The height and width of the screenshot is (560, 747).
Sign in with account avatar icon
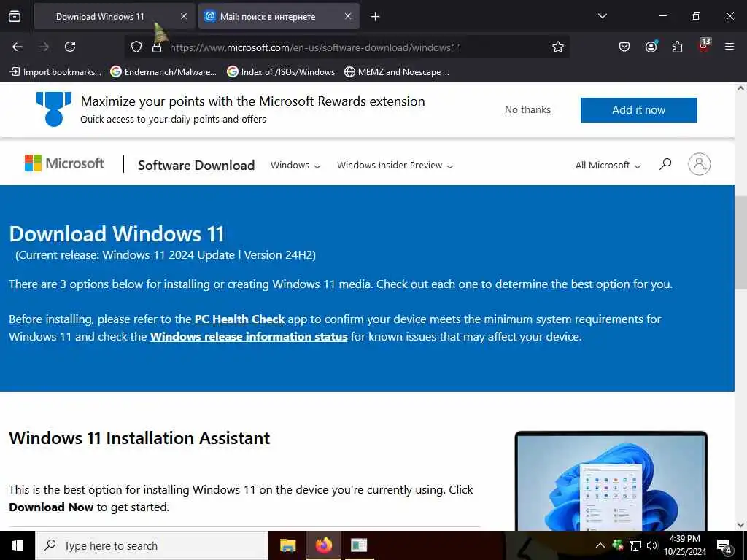(x=699, y=164)
